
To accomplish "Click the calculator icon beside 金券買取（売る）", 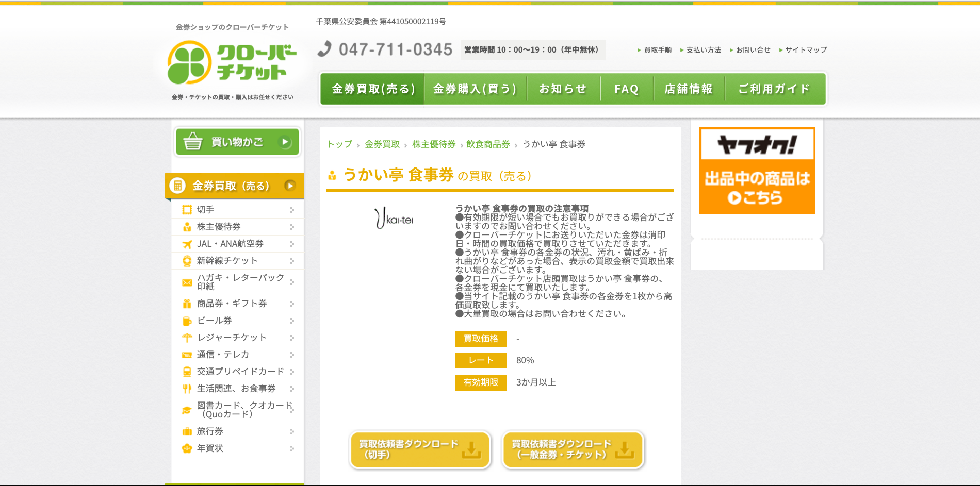I will coord(177,186).
